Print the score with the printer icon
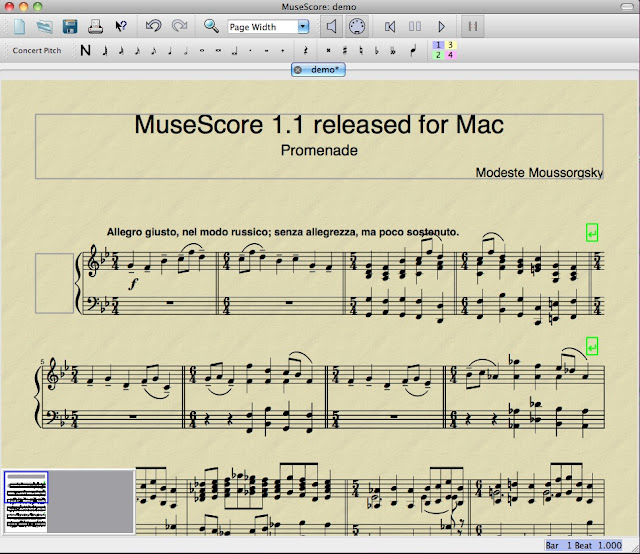The image size is (640, 554). pyautogui.click(x=96, y=27)
